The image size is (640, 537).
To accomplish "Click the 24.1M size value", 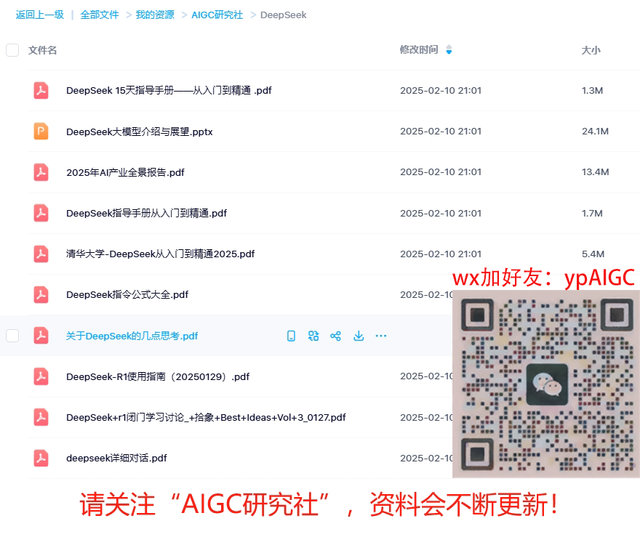I will pyautogui.click(x=595, y=131).
